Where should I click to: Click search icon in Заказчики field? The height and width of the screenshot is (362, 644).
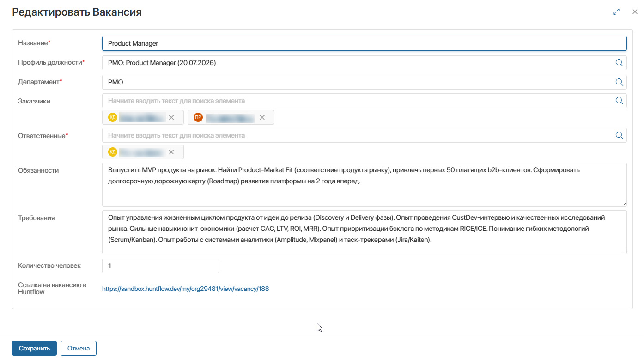pos(619,101)
